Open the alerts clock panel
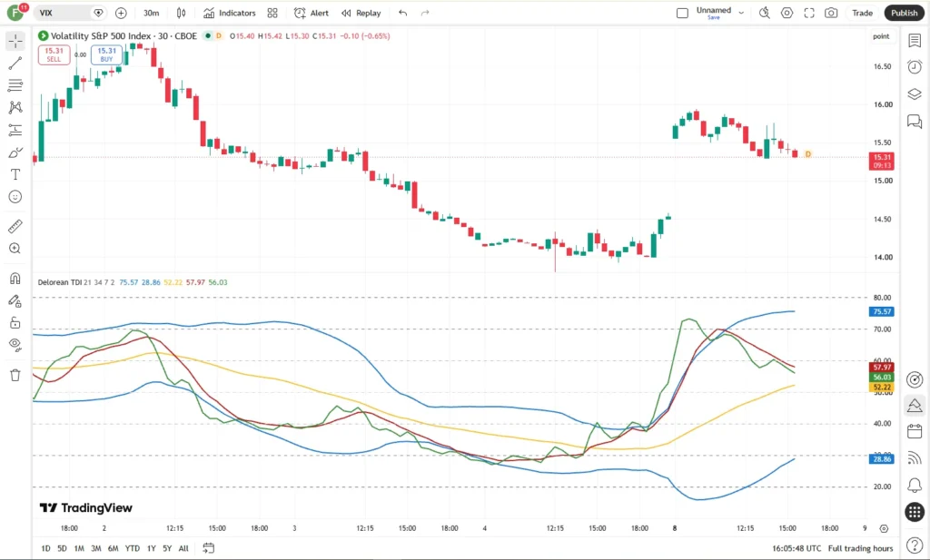Viewport: 930px width, 560px height. click(915, 67)
